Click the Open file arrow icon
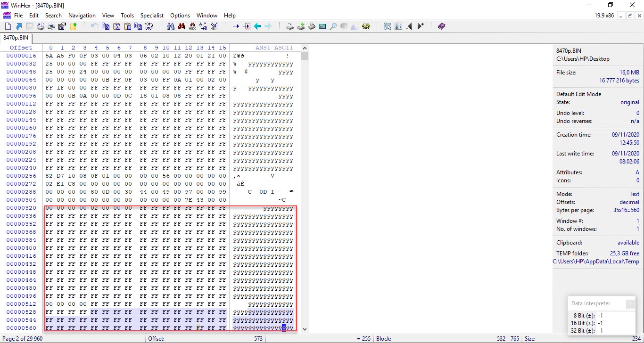The image size is (644, 343). coord(19,26)
